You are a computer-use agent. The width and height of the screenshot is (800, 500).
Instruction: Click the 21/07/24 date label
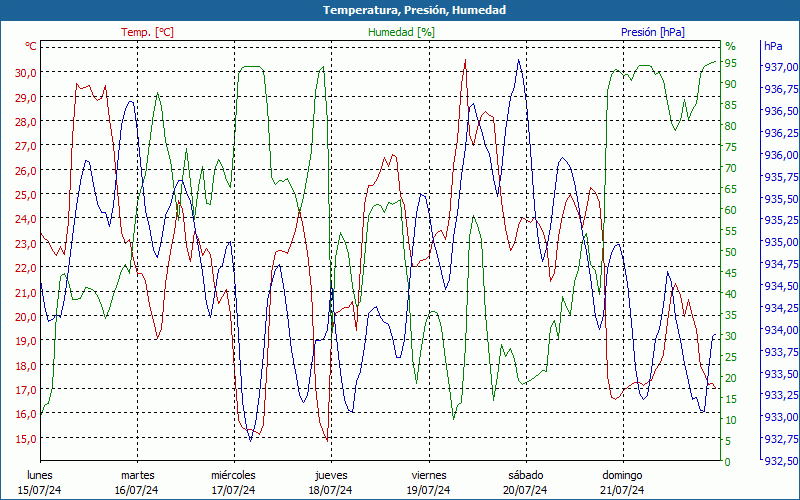[622, 490]
